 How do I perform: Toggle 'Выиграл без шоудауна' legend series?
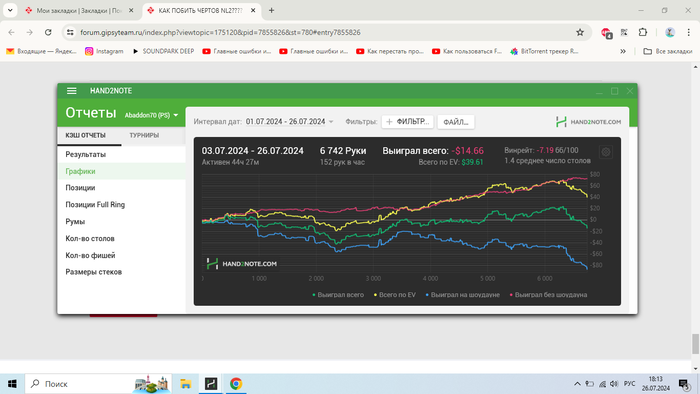548,295
